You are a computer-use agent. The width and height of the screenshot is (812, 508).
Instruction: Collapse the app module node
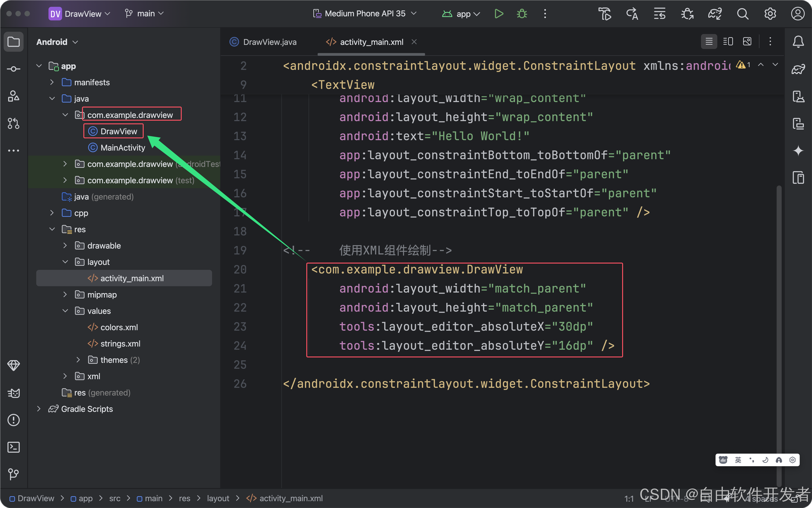[x=39, y=66]
